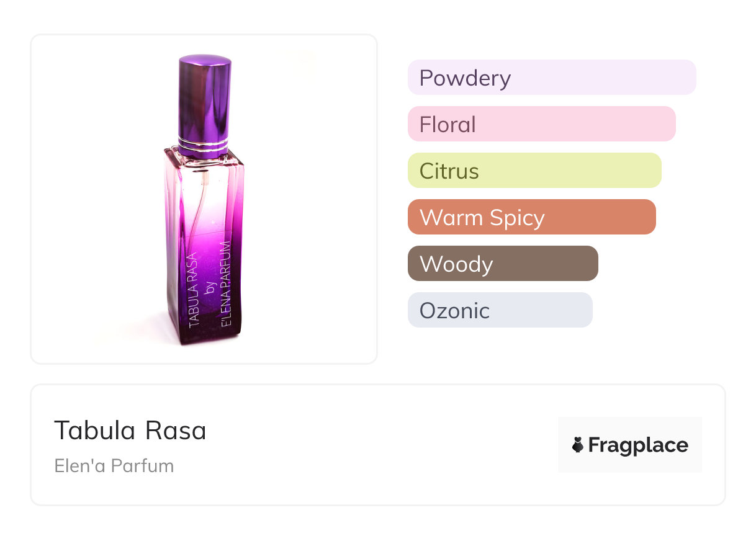Open the Tabula Rasa title

pos(130,431)
